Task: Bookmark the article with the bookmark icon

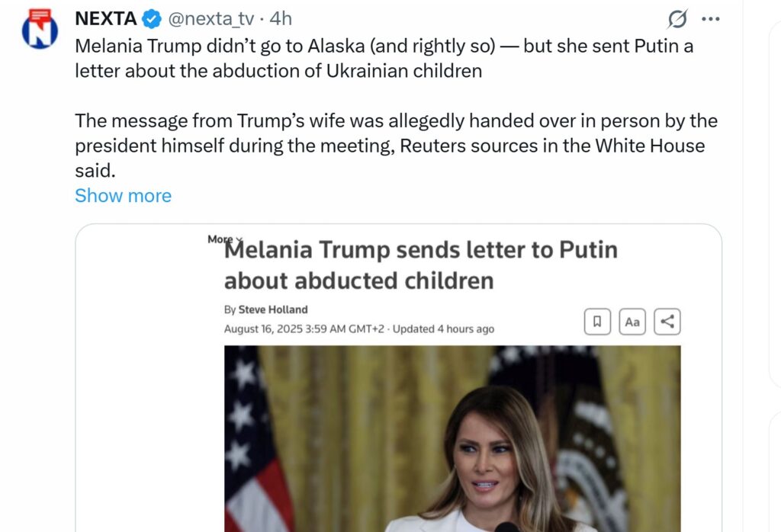Action: (597, 322)
